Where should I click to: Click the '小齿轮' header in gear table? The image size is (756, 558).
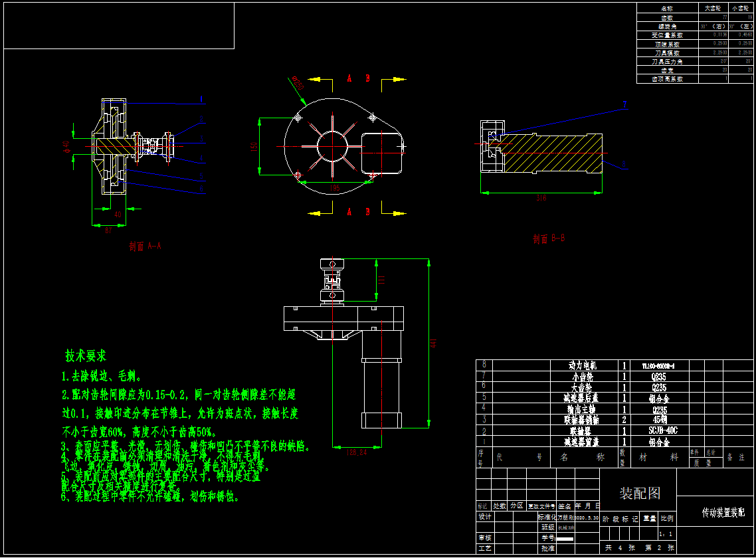coord(740,8)
